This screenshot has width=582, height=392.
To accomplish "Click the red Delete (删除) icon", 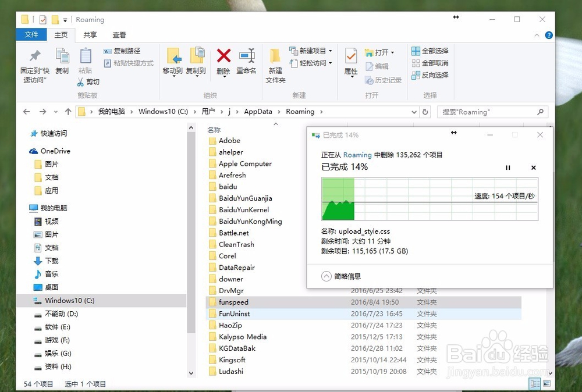I will click(223, 56).
